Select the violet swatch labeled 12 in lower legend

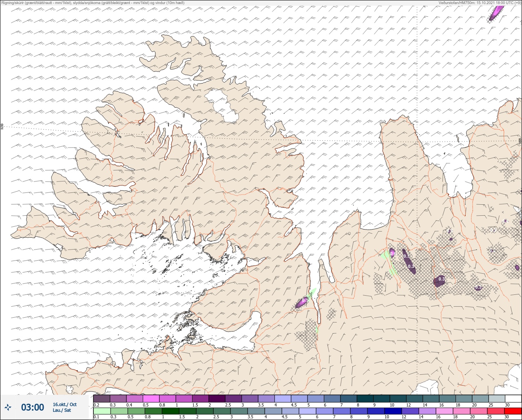tap(410, 411)
